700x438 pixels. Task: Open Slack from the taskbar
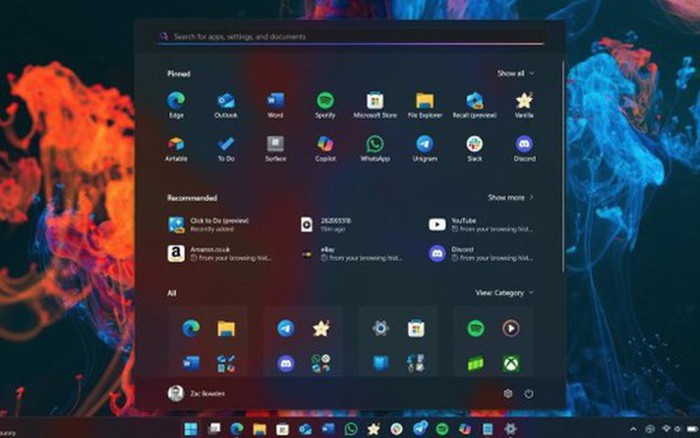[396, 429]
